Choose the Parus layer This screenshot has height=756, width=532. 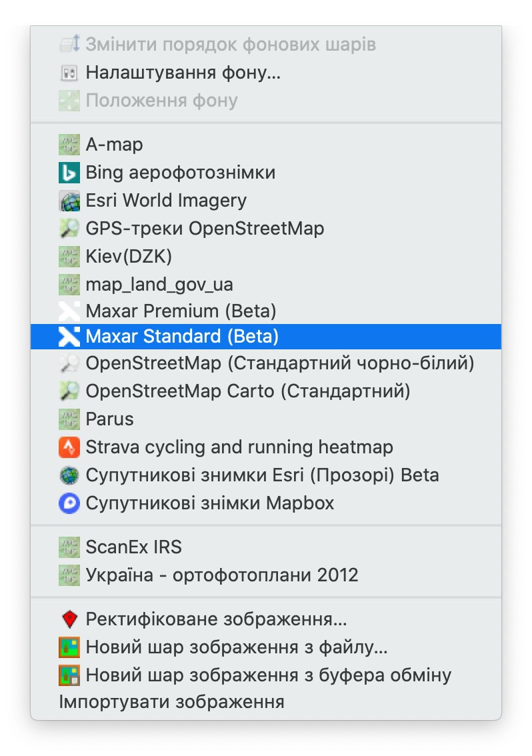pos(266,419)
